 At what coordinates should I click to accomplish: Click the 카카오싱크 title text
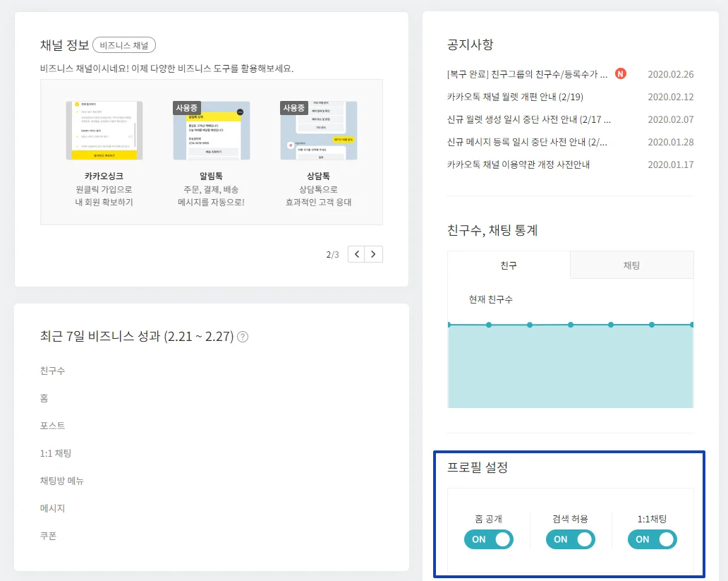coord(104,176)
